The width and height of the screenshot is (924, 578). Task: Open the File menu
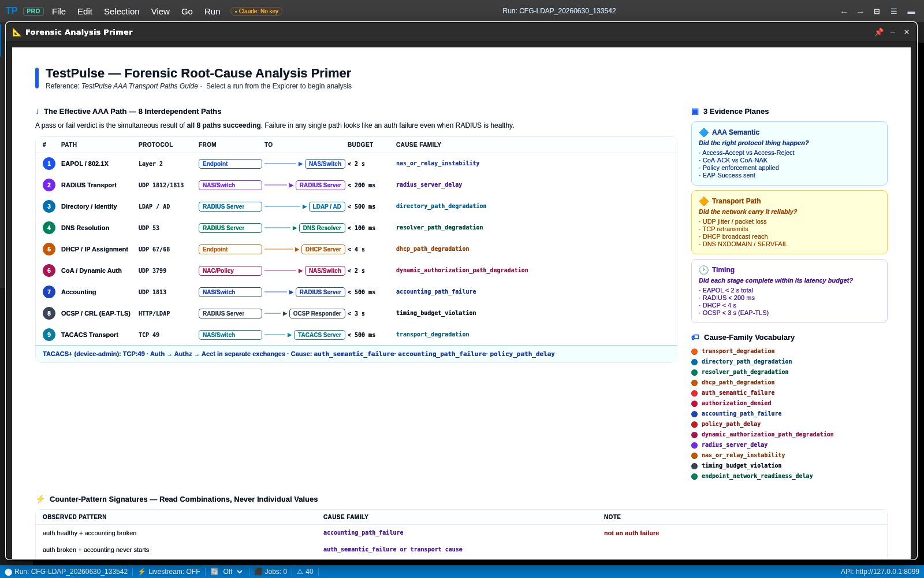click(59, 12)
